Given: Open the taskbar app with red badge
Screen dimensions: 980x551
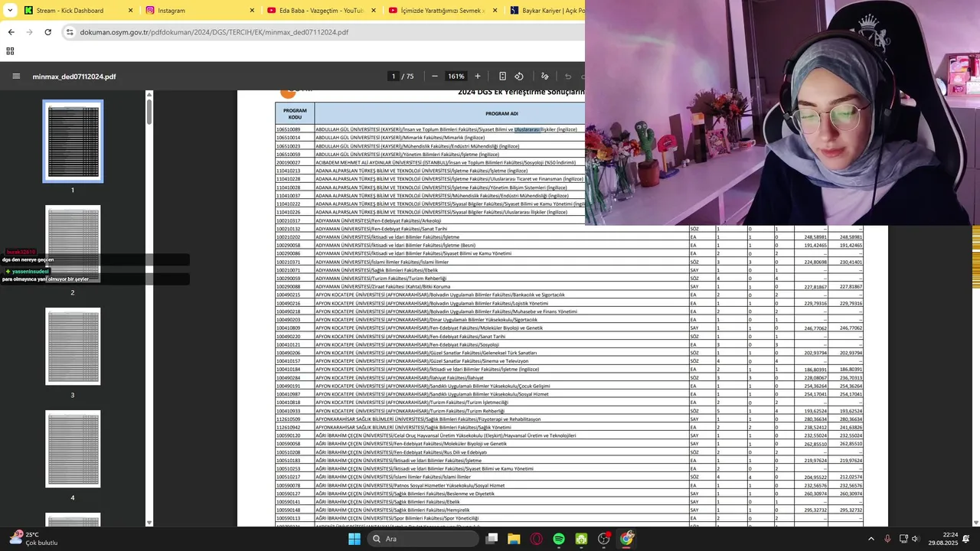Looking at the screenshot, I should coord(604,539).
